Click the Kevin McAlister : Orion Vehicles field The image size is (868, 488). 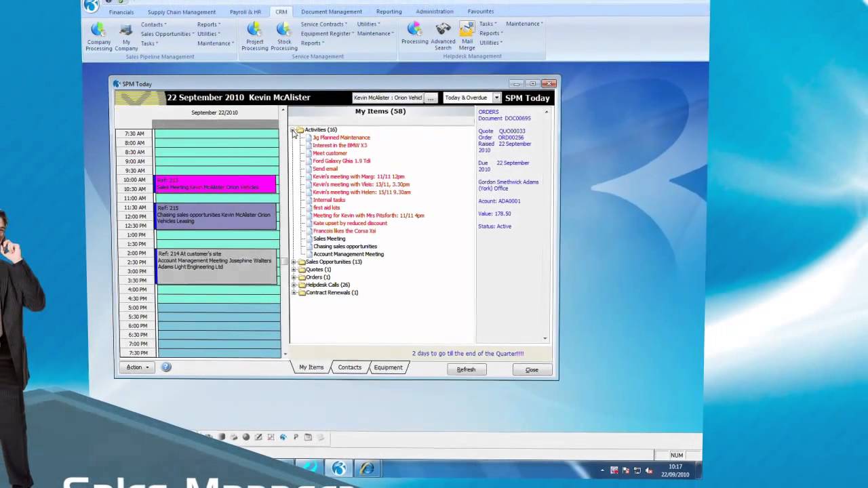coord(389,98)
